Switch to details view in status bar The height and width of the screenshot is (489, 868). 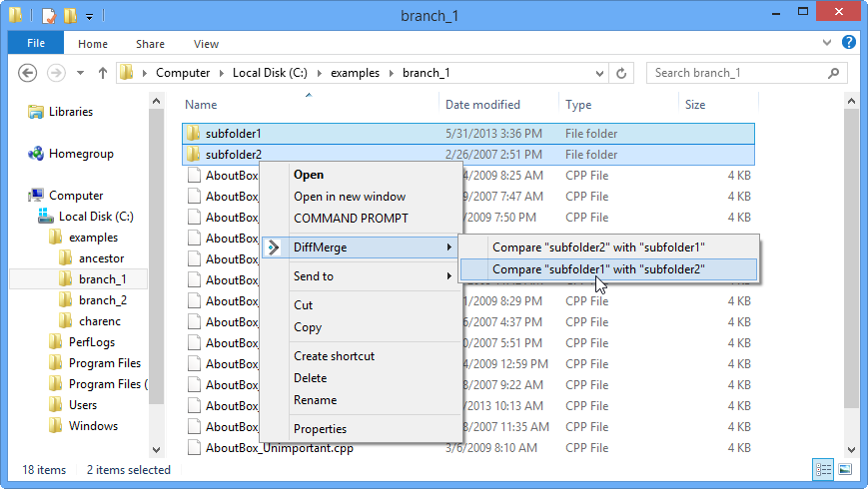pos(824,469)
